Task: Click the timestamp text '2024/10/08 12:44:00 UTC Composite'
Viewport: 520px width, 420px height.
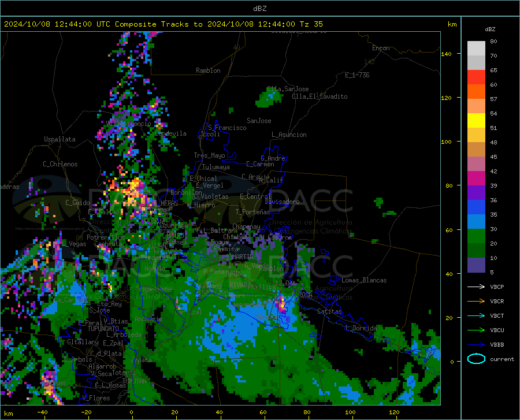Action: (x=80, y=24)
